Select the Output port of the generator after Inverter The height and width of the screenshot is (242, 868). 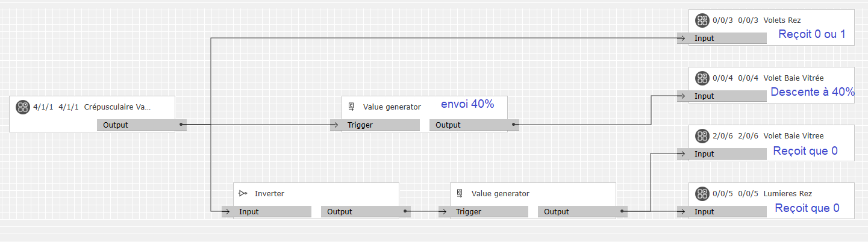[578, 212]
